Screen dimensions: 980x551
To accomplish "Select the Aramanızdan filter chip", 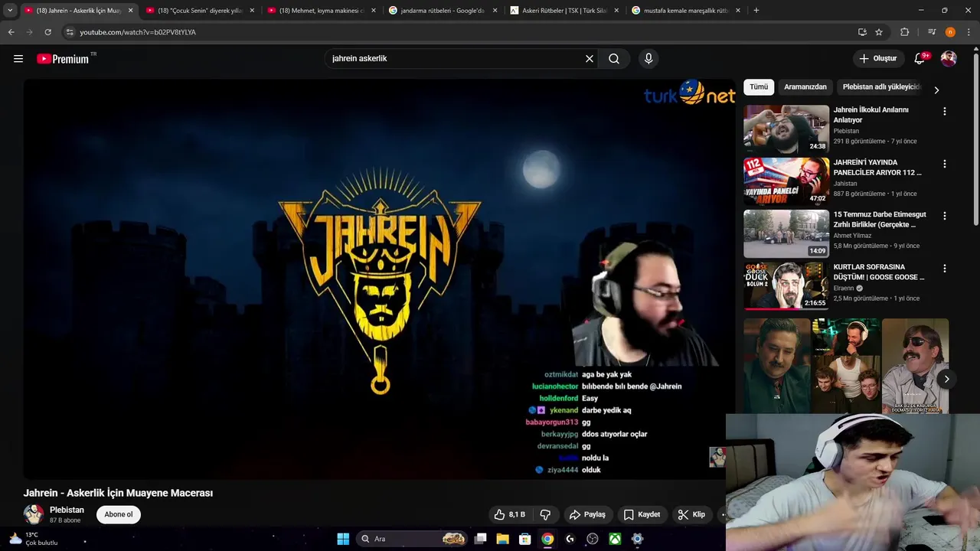I will click(x=805, y=87).
